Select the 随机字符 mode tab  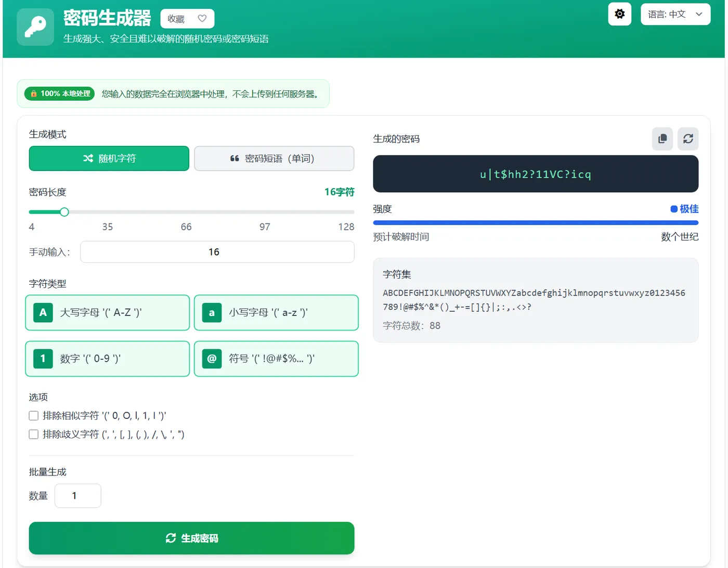click(109, 158)
